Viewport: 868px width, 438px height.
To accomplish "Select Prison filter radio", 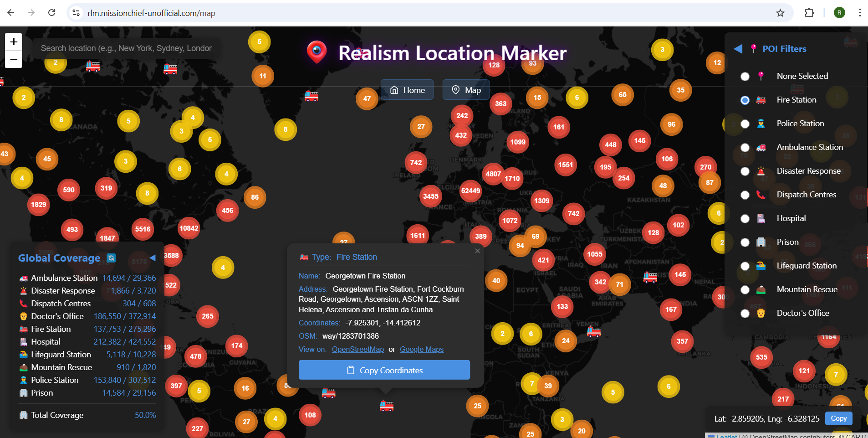I will pos(745,242).
